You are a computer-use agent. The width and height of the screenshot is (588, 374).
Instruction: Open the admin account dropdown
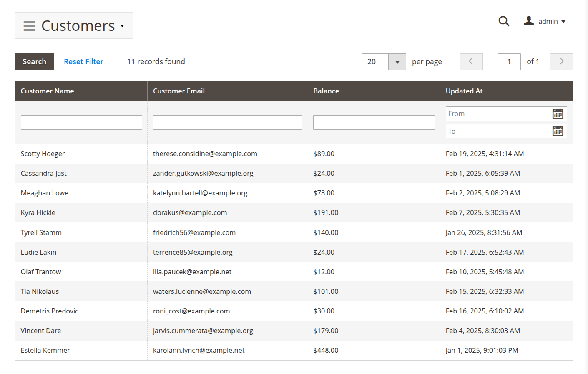pyautogui.click(x=552, y=21)
